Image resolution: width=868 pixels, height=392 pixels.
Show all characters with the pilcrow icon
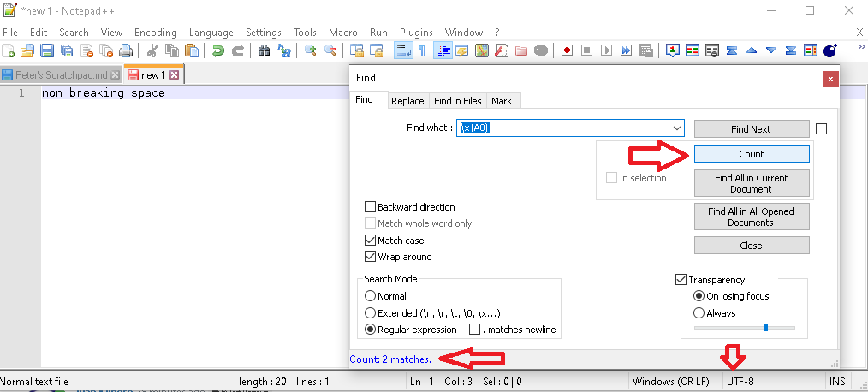coord(422,51)
